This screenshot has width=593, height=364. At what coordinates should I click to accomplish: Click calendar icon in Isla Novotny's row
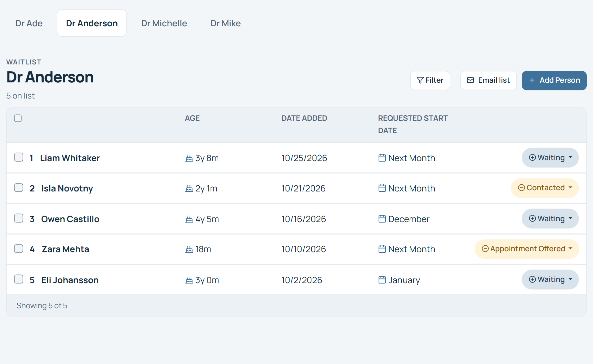[x=382, y=188]
